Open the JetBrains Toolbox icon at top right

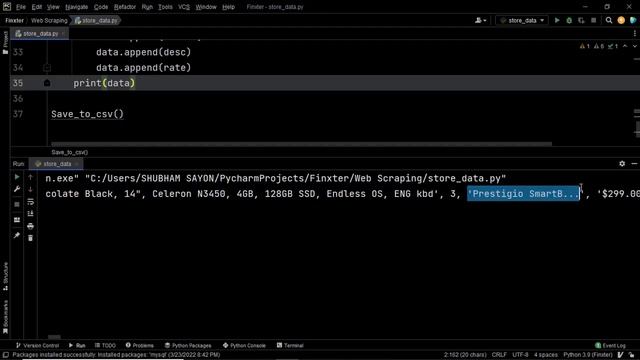[633, 20]
